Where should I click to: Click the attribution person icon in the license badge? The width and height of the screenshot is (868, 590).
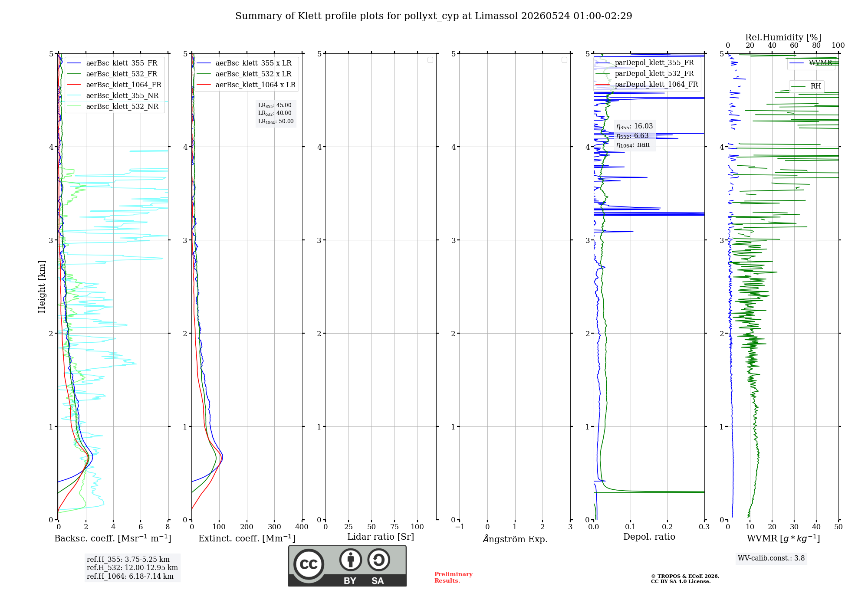point(351,560)
